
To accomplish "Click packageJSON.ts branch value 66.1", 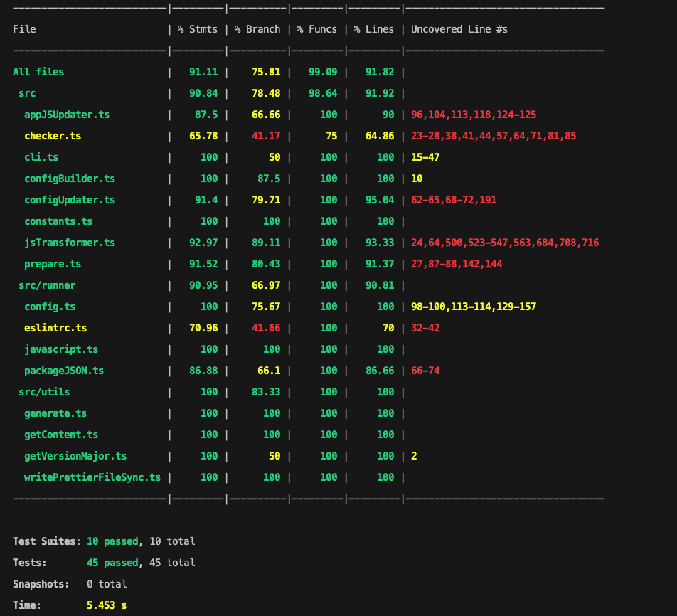I will [x=269, y=371].
